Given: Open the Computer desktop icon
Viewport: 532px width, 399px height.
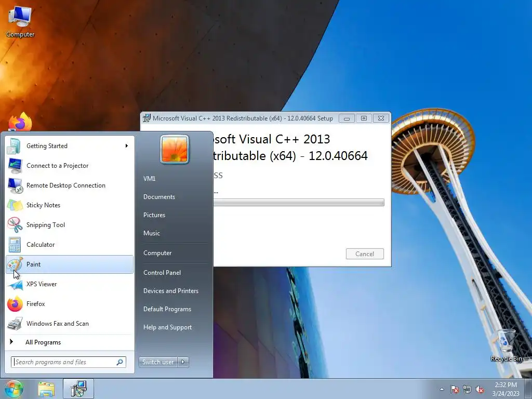Looking at the screenshot, I should coord(20,21).
